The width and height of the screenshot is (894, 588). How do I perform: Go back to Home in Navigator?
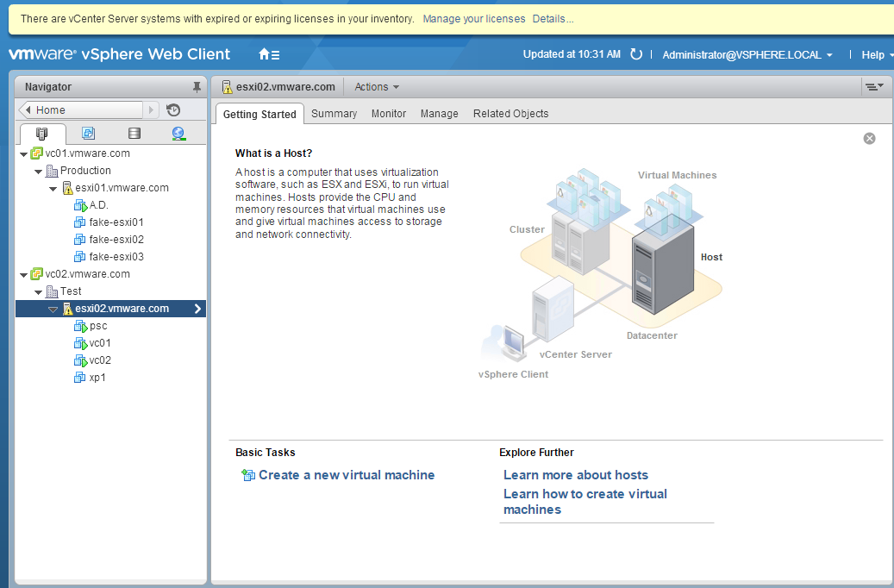coord(80,110)
